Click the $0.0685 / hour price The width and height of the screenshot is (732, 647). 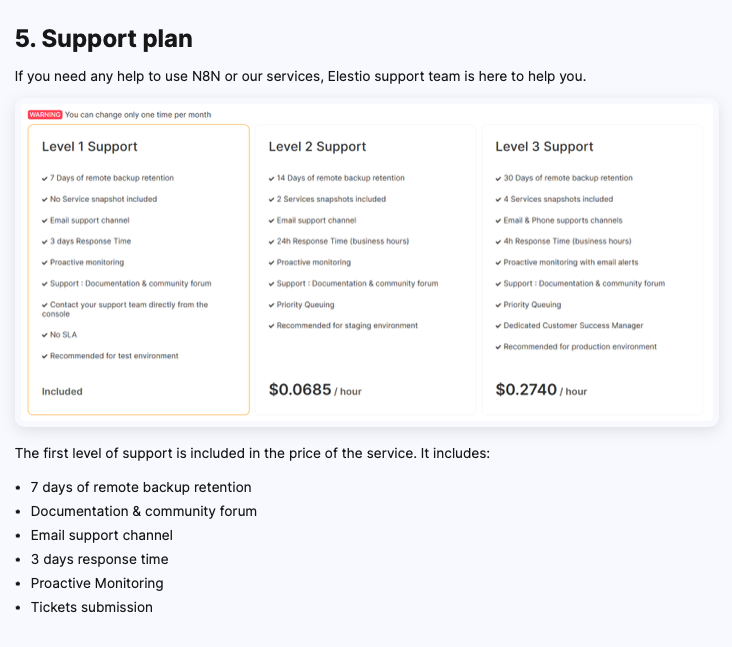(x=315, y=390)
